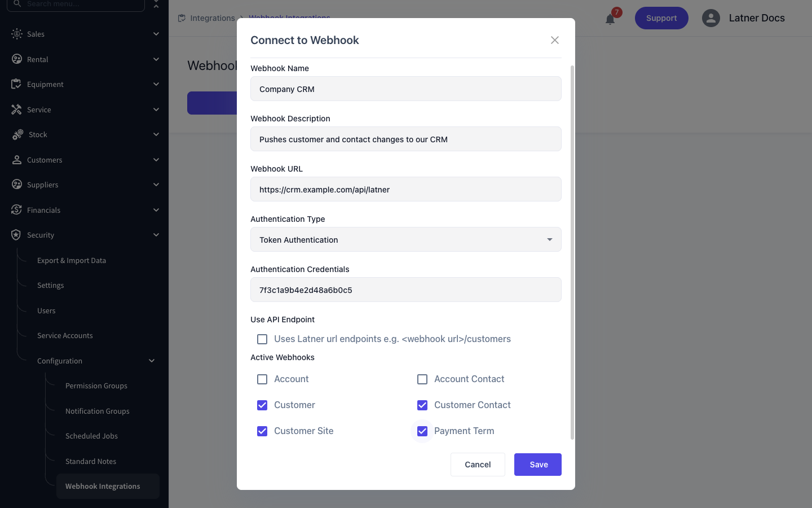Click the Webhook Description field
Viewport: 812px width, 508px height.
pos(406,139)
